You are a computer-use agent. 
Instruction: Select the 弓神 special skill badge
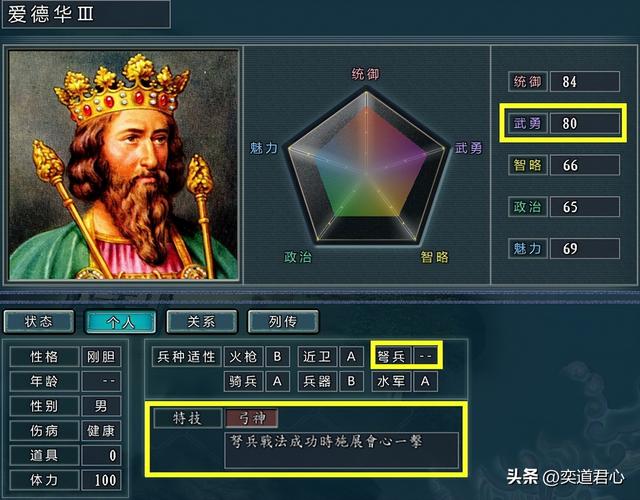(x=251, y=418)
